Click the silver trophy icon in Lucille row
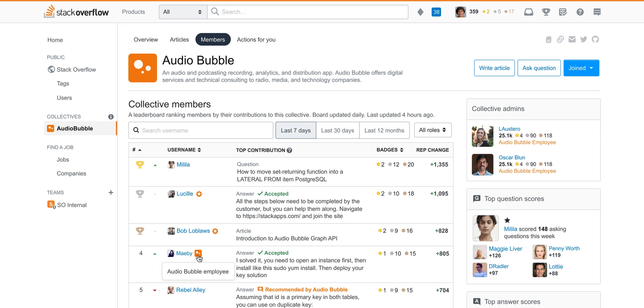644x308 pixels. click(140, 194)
